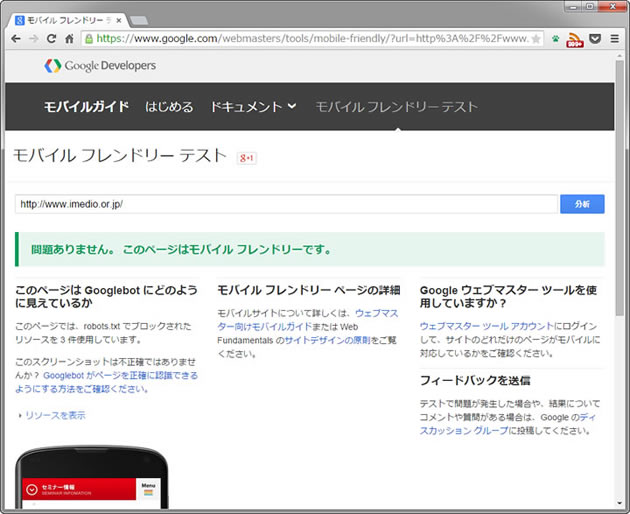This screenshot has height=514, width=630.
Task: Click the Google Developers logo
Action: [x=100, y=66]
